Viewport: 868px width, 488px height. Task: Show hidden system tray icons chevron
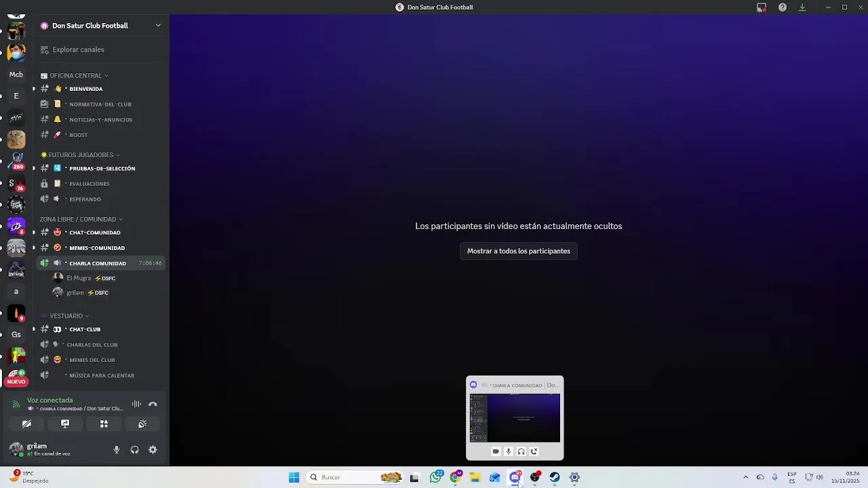[x=746, y=477]
